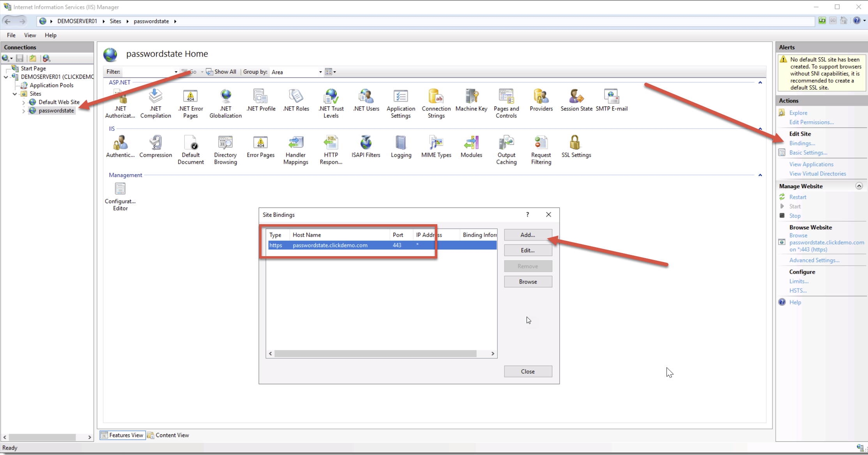Open Advanced Settings link
The height and width of the screenshot is (455, 868).
click(814, 260)
